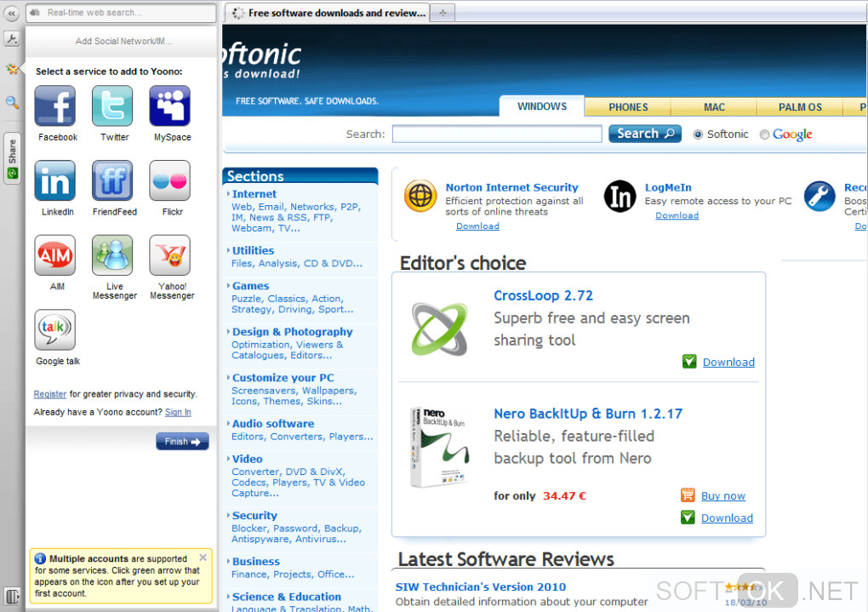Switch to the PALM OS tab
Image resolution: width=868 pixels, height=612 pixels.
[800, 107]
